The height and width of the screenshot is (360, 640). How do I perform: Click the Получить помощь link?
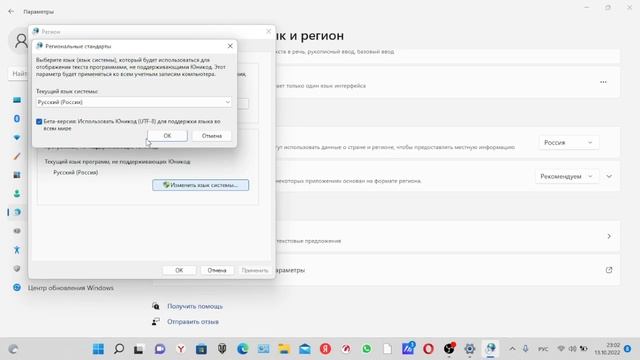195,306
